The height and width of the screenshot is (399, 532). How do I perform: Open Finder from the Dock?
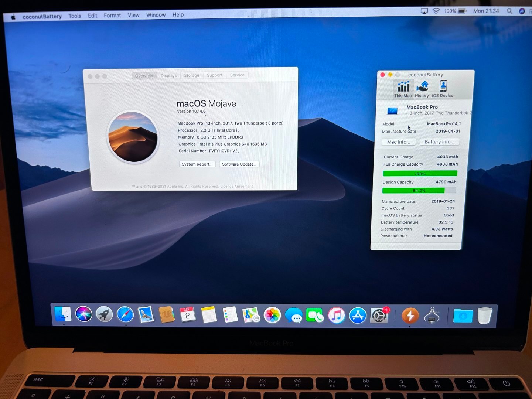click(x=63, y=314)
